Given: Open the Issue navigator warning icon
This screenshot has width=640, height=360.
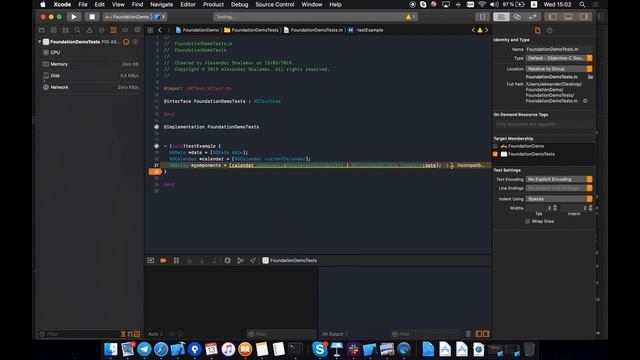Looking at the screenshot, I should (x=89, y=30).
